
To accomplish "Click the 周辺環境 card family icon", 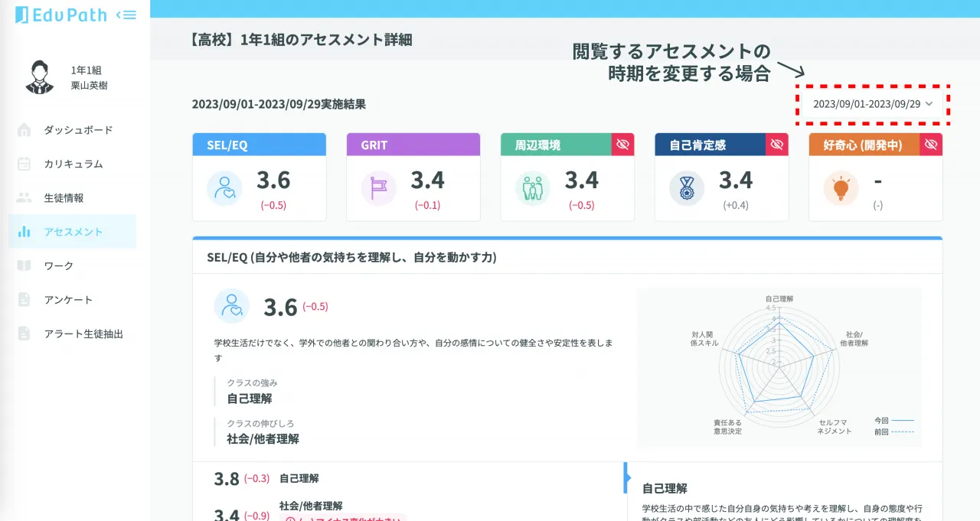I will (x=533, y=188).
